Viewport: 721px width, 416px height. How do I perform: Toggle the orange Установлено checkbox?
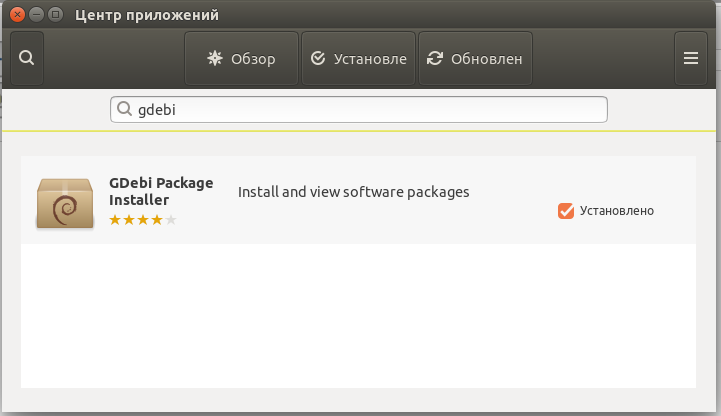[566, 210]
